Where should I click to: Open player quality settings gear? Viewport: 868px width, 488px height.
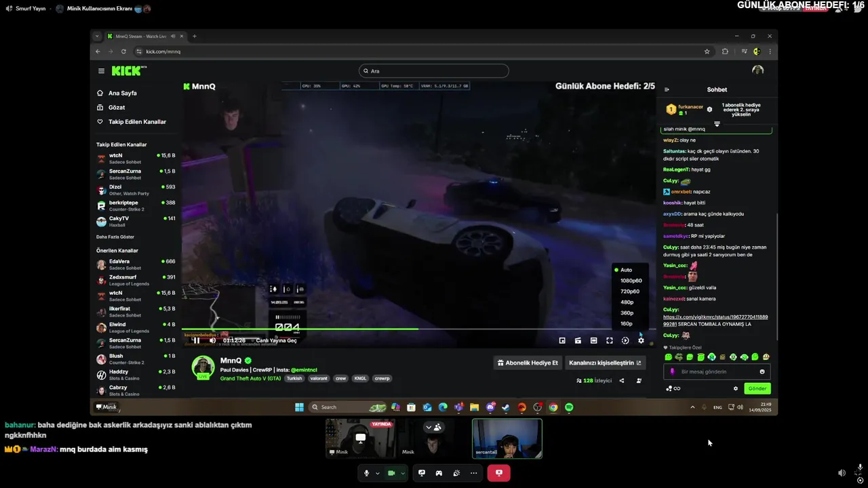pos(641,340)
